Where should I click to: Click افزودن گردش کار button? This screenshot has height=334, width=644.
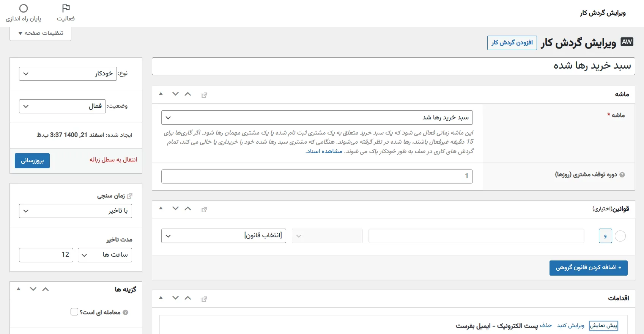pos(512,42)
